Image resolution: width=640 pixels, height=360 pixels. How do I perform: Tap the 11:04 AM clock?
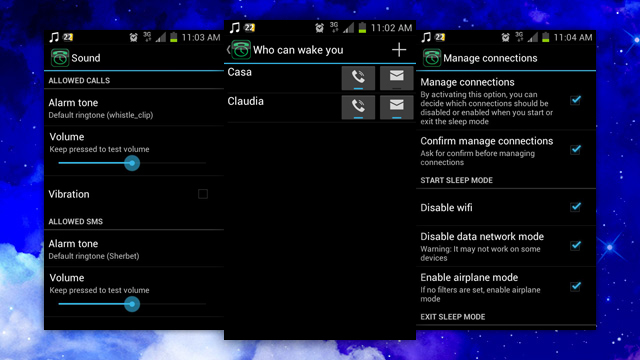[x=573, y=38]
